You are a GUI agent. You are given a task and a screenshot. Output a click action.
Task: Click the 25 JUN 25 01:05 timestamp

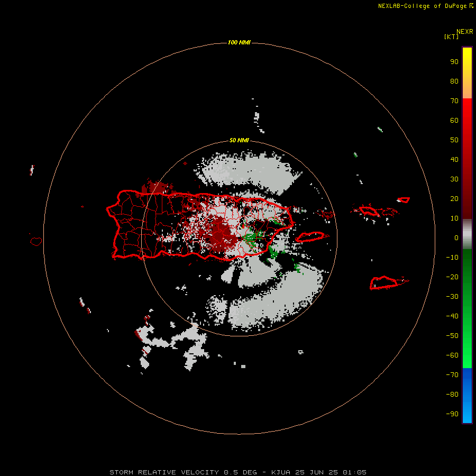[x=331, y=472]
